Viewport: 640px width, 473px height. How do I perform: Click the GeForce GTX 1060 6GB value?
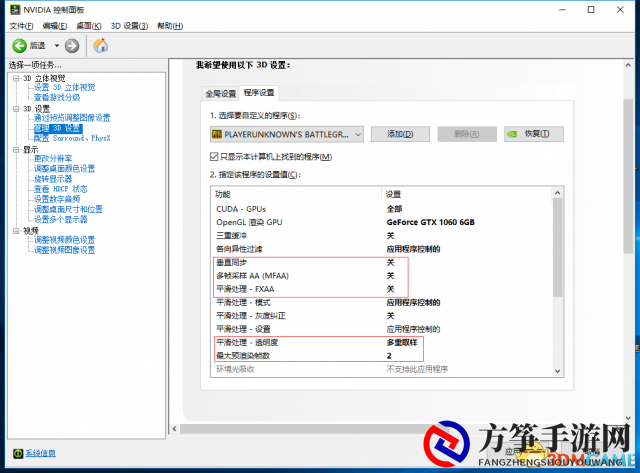(431, 222)
